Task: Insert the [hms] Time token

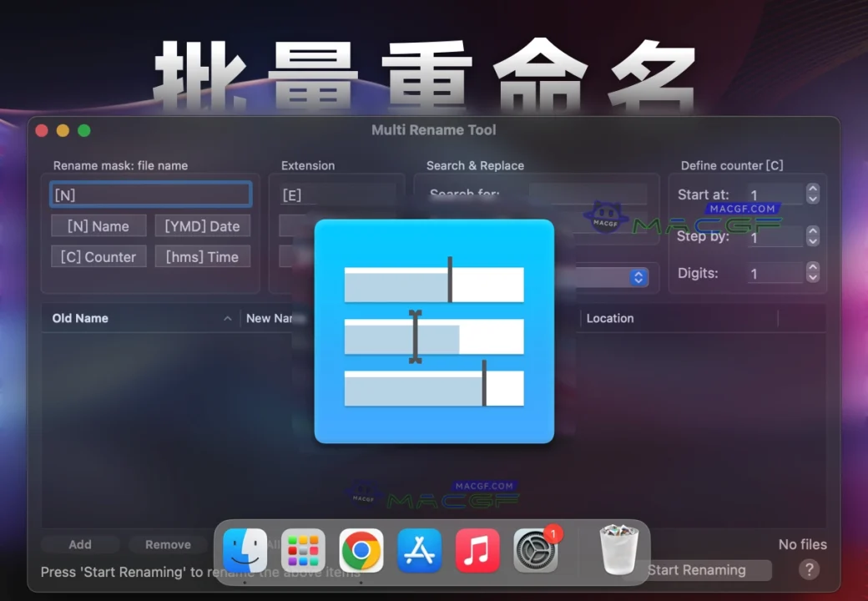Action: (x=202, y=256)
